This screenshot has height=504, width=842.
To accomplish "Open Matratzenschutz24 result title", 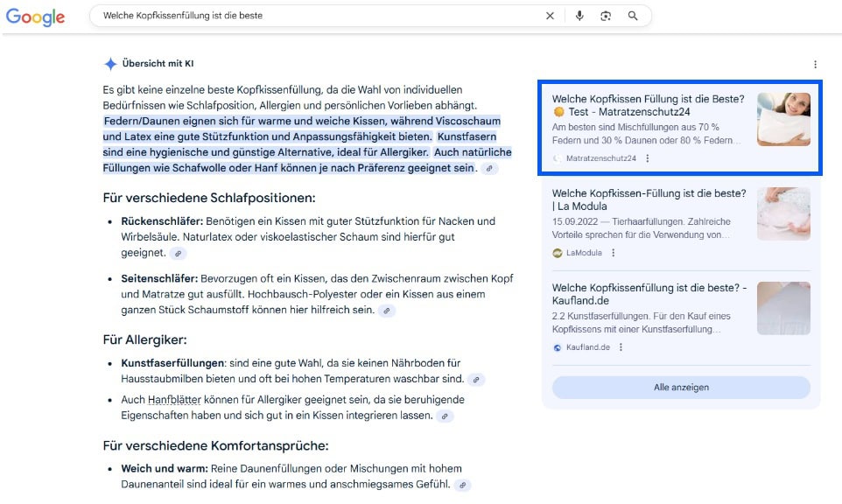I will tap(649, 105).
